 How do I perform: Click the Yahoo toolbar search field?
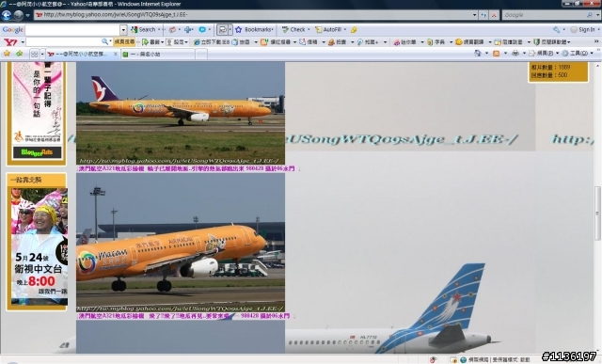[x=63, y=41]
